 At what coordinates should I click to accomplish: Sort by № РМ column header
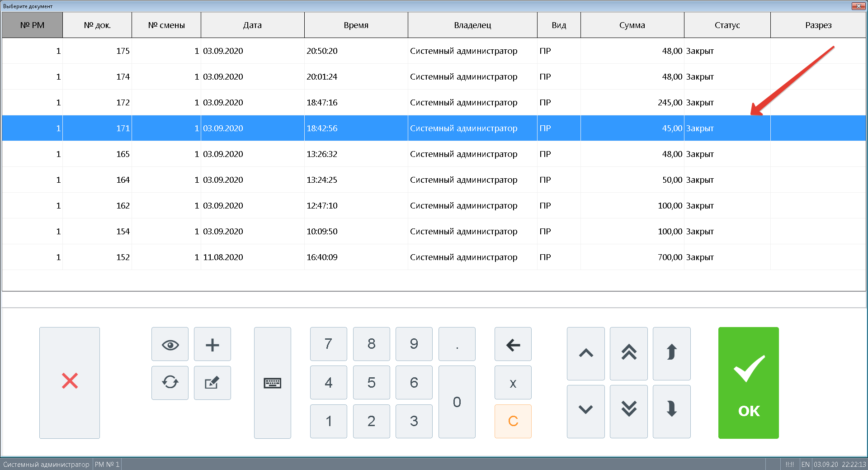click(32, 25)
